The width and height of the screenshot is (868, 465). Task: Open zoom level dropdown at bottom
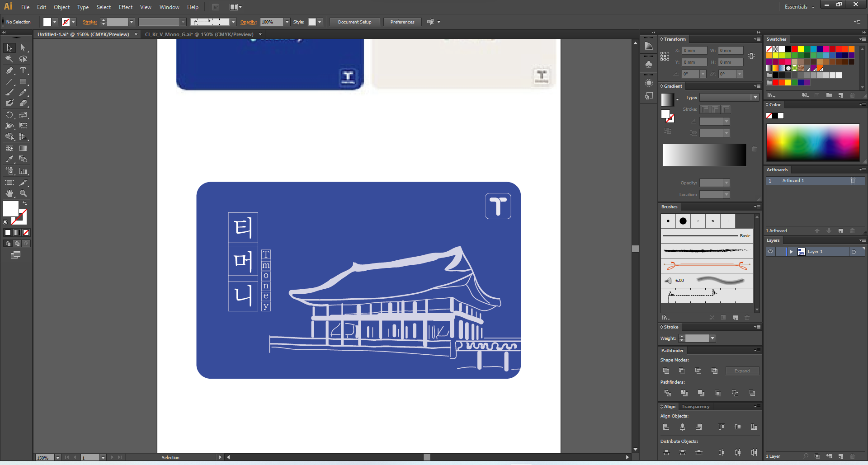57,458
